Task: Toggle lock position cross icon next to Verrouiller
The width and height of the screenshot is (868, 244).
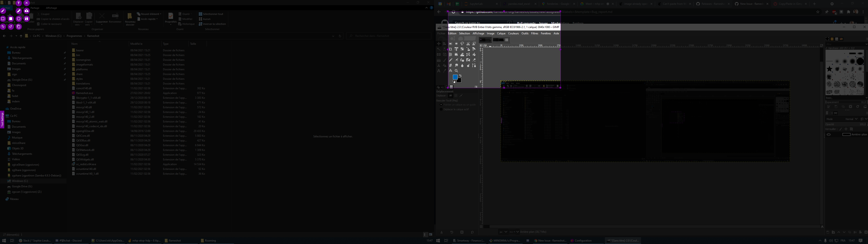Action: click(846, 129)
